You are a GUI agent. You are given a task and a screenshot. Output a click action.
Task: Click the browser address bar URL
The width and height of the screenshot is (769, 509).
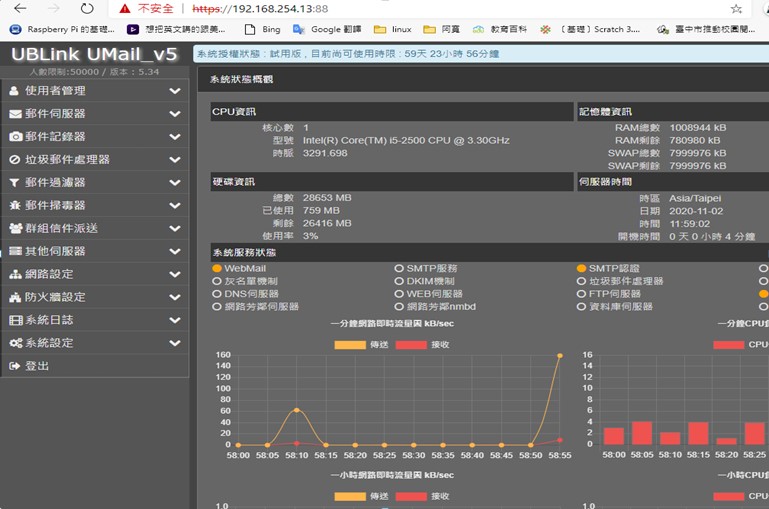tap(260, 8)
